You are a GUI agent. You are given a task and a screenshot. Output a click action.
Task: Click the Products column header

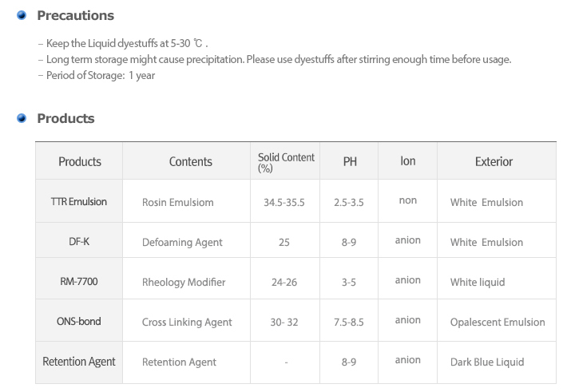point(79,161)
